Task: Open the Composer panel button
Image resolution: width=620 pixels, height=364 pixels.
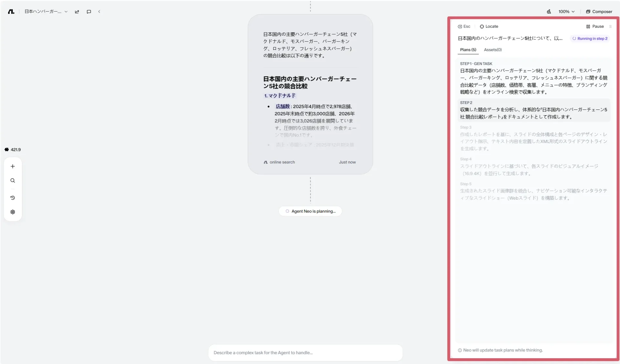Action: coord(599,12)
